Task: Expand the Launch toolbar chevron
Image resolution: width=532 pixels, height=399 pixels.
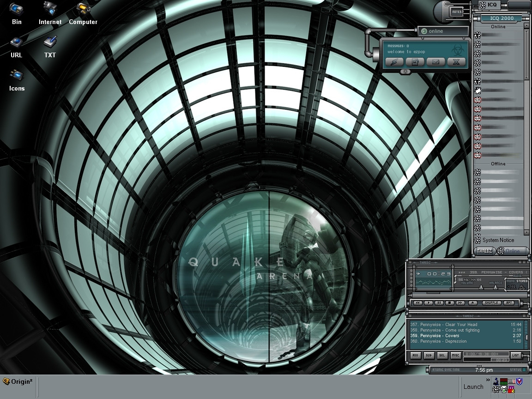Action: coord(488,380)
